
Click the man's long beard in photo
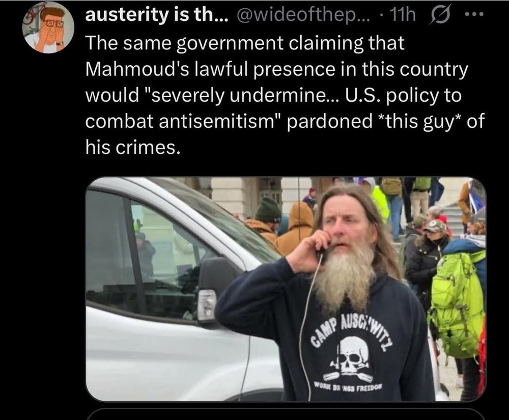344,276
